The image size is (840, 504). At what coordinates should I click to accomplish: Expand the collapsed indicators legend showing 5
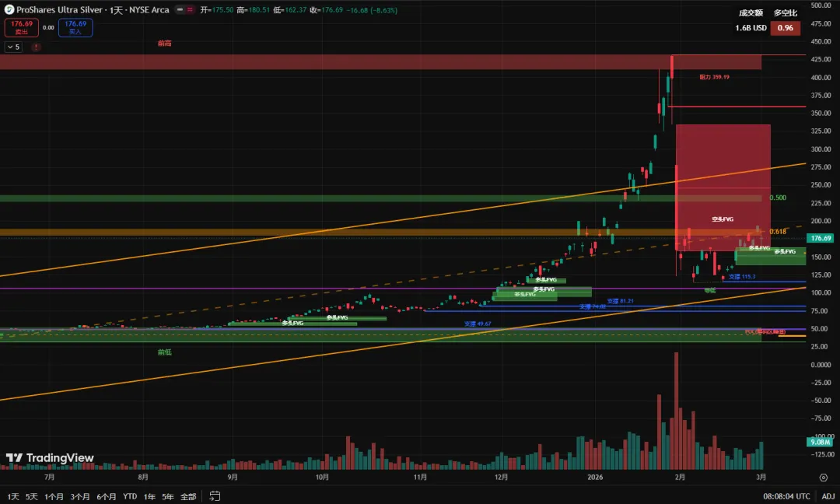13,47
